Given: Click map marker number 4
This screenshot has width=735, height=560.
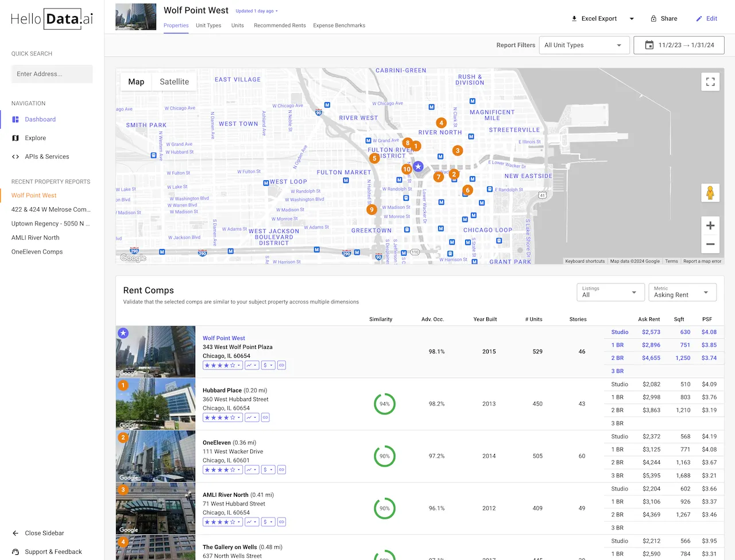Looking at the screenshot, I should tap(441, 123).
